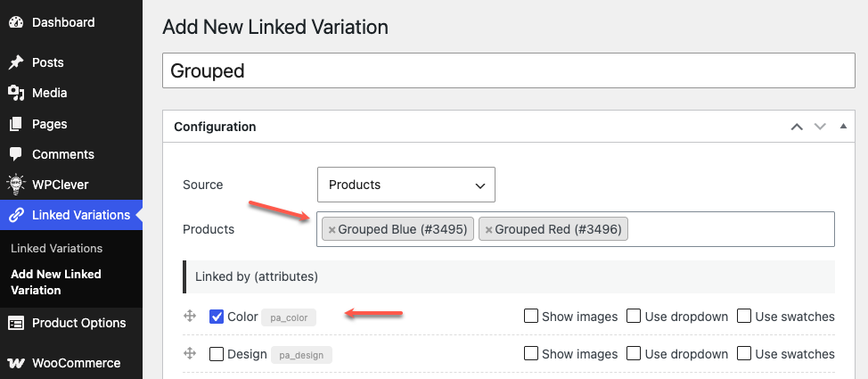The image size is (868, 379).
Task: Click the Comments bubble icon
Action: (17, 154)
